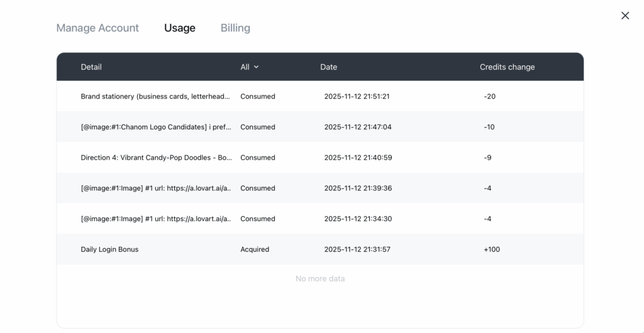
Task: Click the Detail column header
Action: point(91,67)
